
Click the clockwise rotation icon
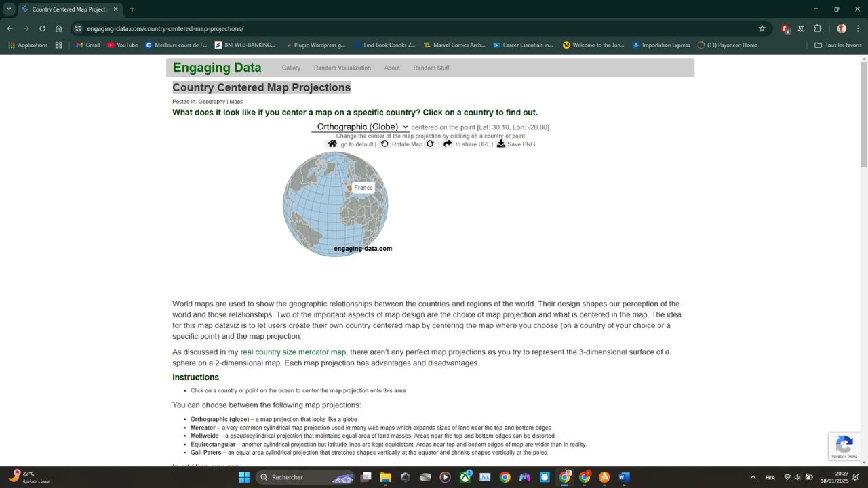(430, 144)
